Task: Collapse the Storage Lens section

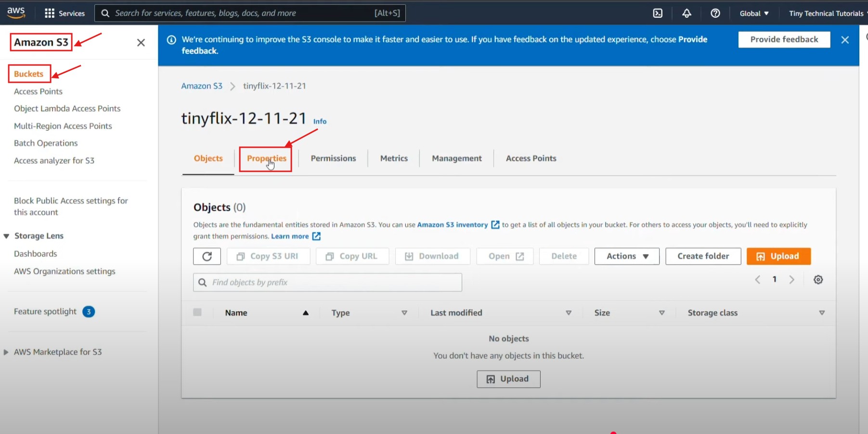Action: click(x=7, y=236)
